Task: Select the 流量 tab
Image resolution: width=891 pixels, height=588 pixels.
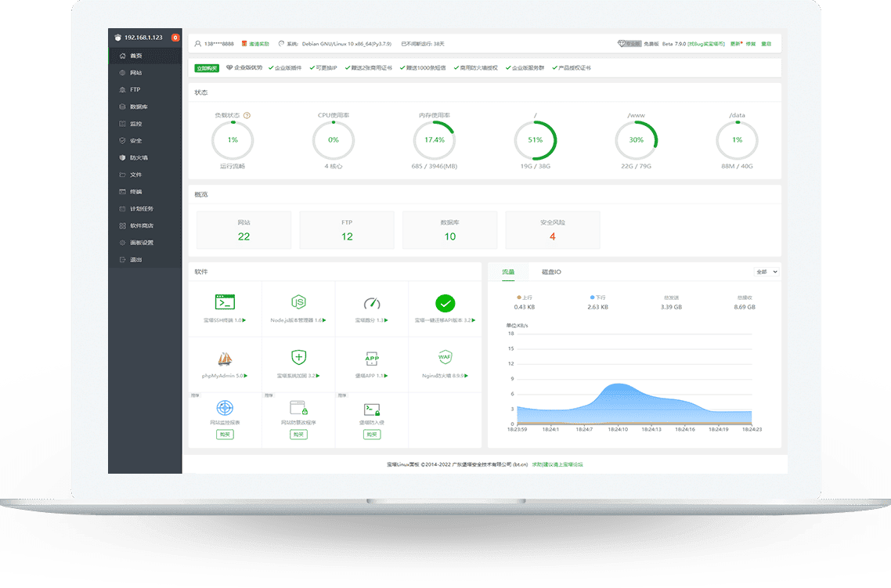Action: (508, 272)
